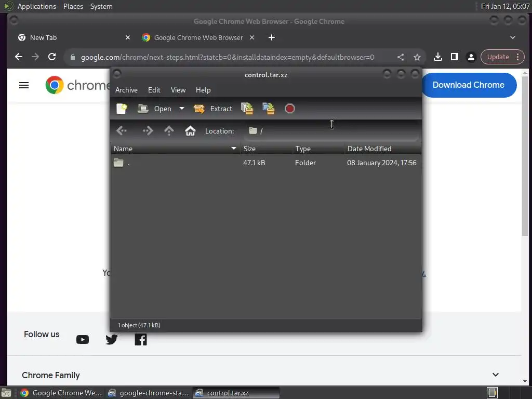532x399 pixels.
Task: Open the Edit menu in archive manager
Action: (x=154, y=90)
